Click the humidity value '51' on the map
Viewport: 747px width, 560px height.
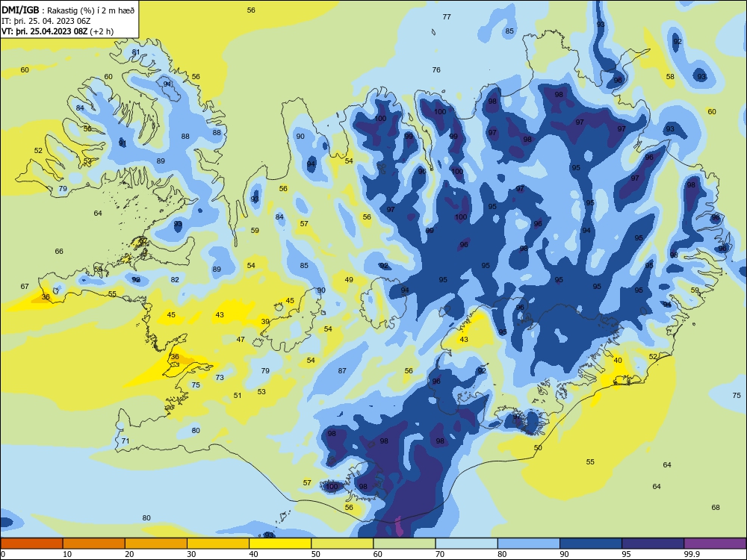coord(238,396)
